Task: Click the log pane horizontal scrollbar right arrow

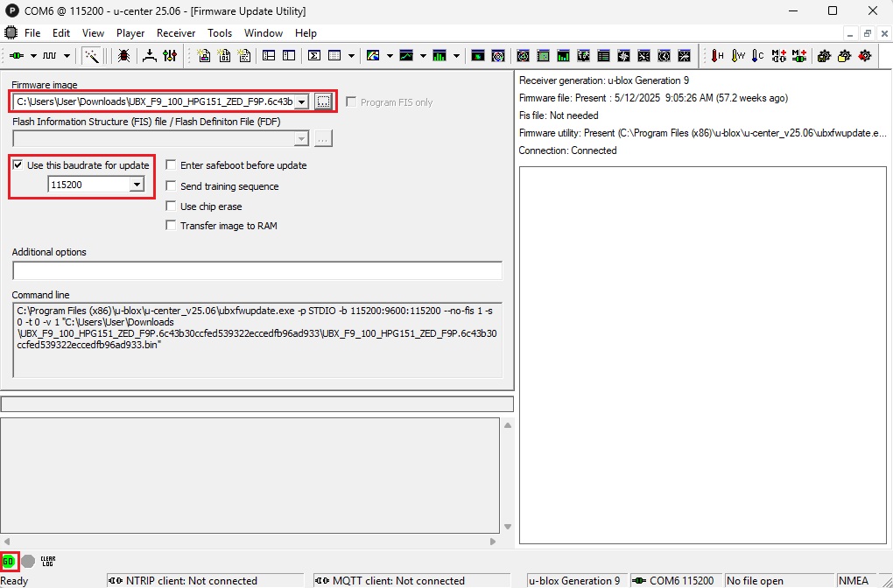Action: coord(493,542)
